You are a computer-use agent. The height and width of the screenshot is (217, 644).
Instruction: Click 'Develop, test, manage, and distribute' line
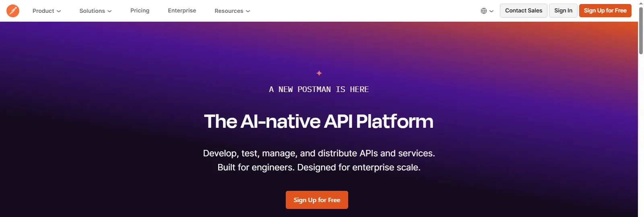319,153
